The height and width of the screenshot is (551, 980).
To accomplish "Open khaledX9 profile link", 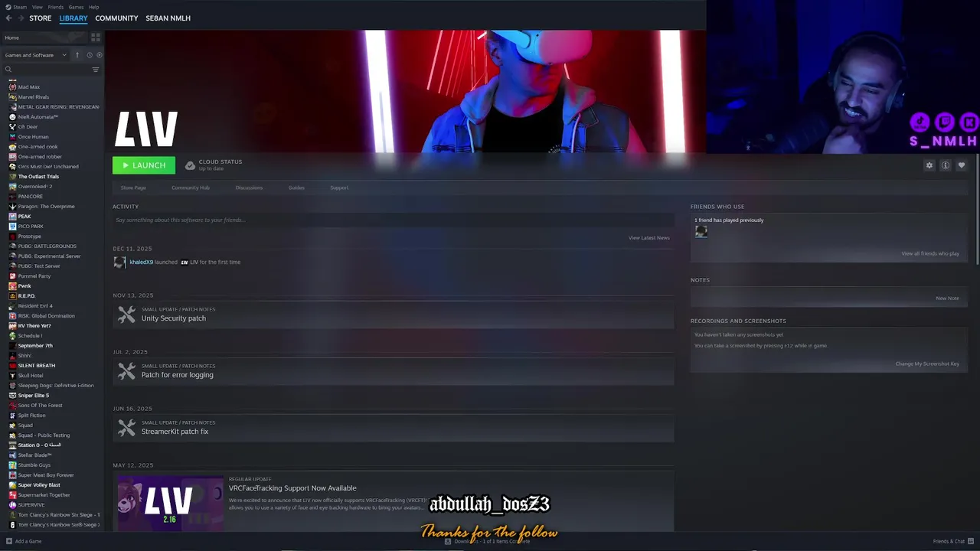I will (x=141, y=262).
